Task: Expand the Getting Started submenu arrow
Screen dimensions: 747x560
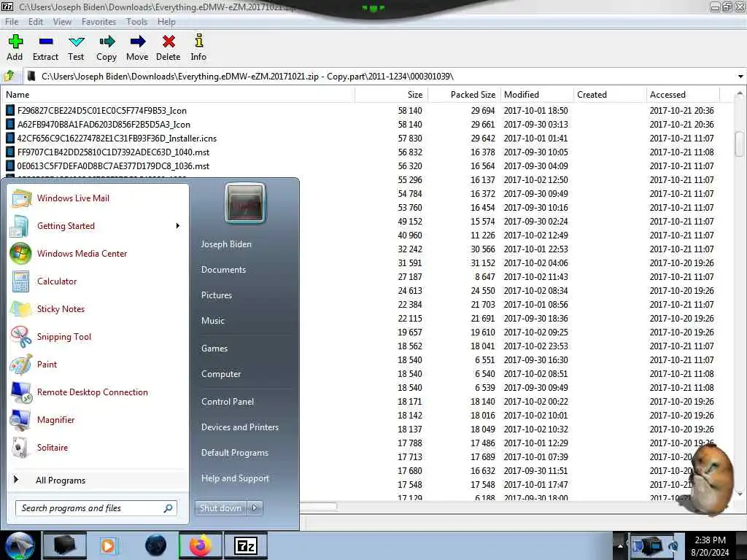Action: click(178, 226)
